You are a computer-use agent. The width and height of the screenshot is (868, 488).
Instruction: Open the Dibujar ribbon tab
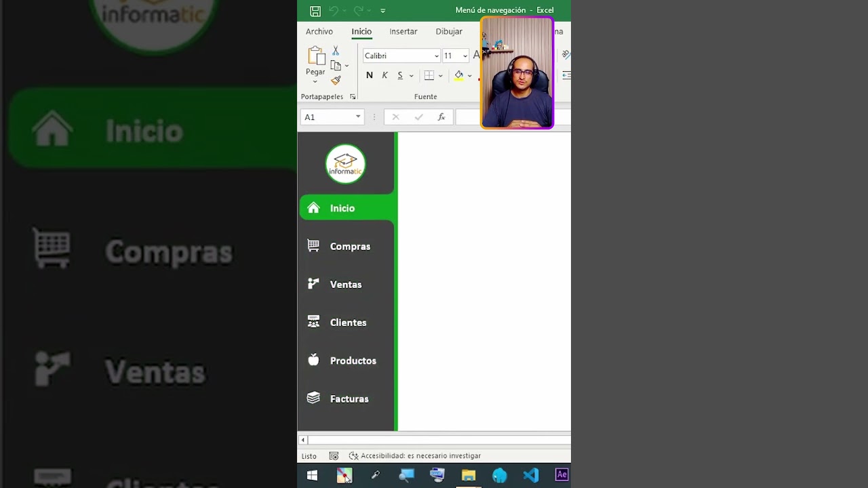[x=449, y=31]
